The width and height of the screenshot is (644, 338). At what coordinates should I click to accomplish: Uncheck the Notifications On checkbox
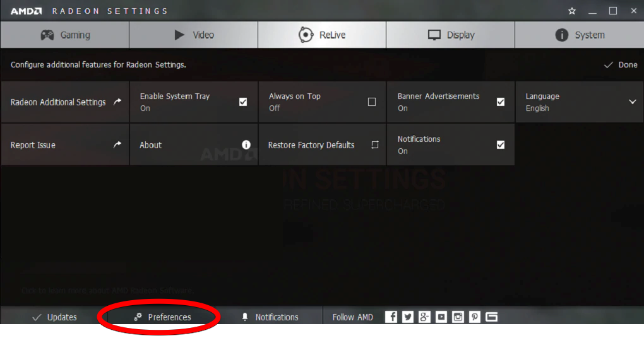click(x=500, y=145)
